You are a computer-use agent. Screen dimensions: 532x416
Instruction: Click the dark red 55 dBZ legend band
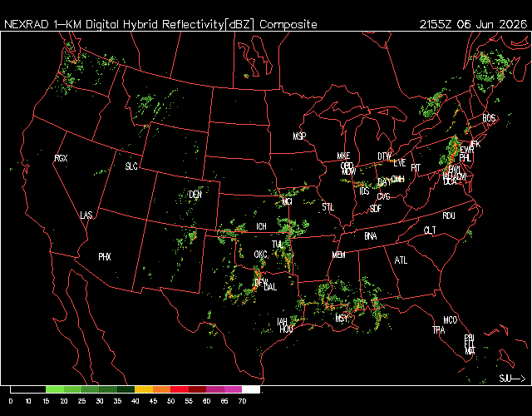click(197, 389)
